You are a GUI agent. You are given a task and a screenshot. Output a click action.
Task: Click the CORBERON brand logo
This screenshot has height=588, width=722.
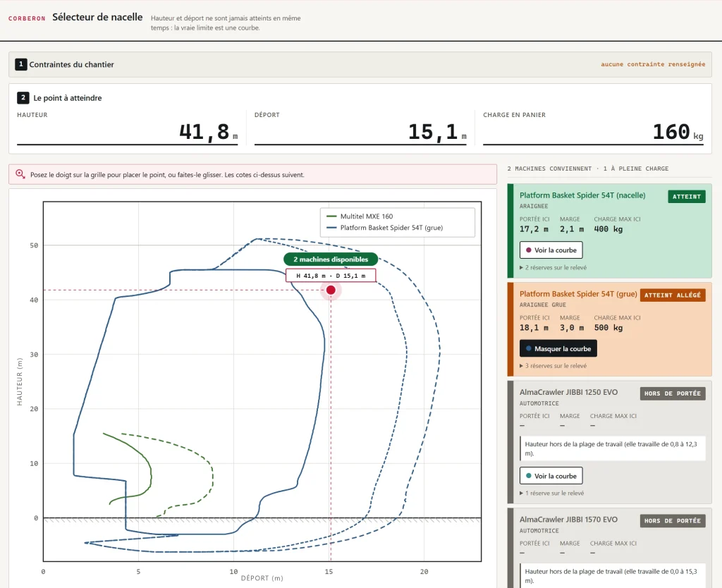(x=27, y=18)
